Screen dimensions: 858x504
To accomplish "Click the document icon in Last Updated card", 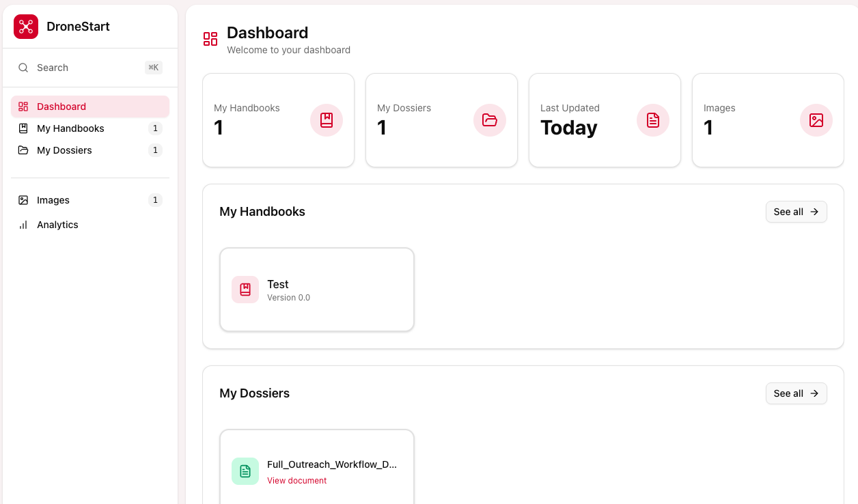I will (653, 120).
